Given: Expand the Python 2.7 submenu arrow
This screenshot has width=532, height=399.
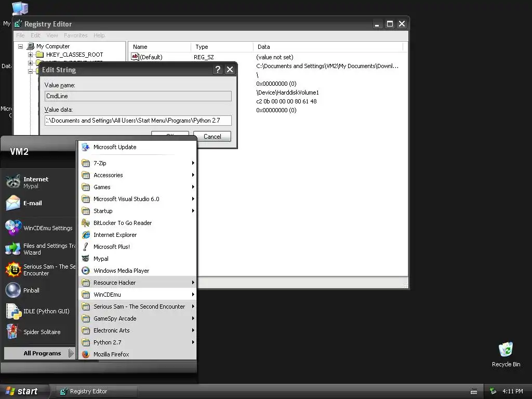Looking at the screenshot, I should click(193, 342).
